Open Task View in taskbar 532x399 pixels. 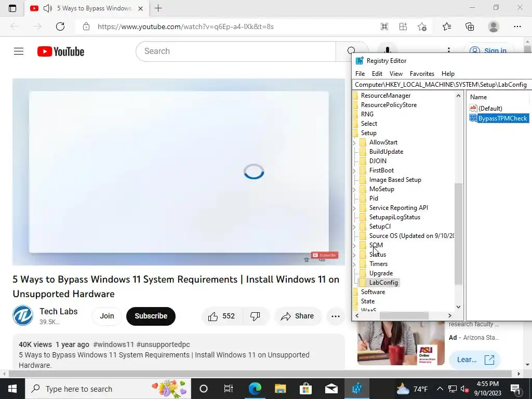[229, 389]
